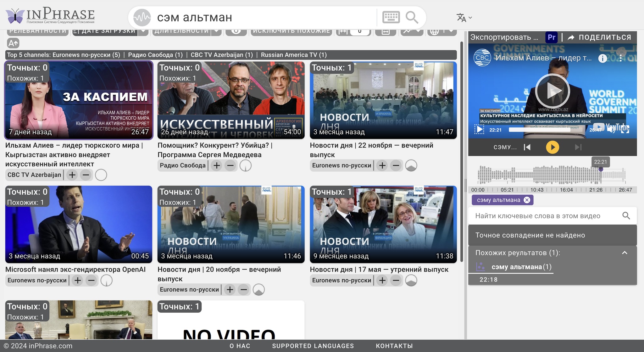This screenshot has height=352, width=644.
Task: Click the yellow play button under video
Action: (x=552, y=147)
